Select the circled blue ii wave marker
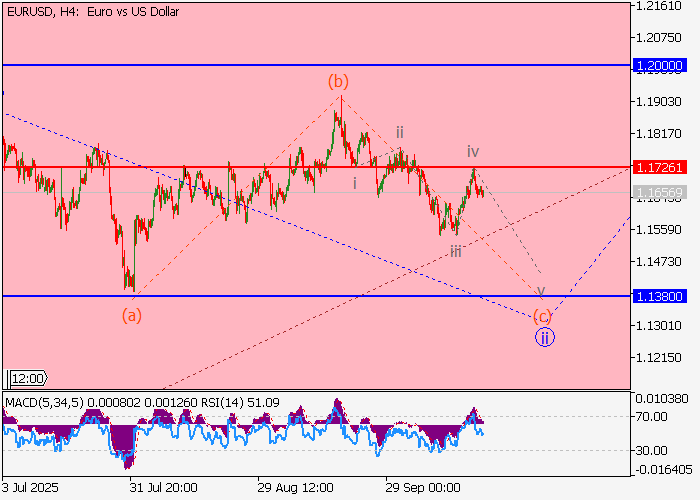Screen dimensions: 700x500 pos(544,337)
